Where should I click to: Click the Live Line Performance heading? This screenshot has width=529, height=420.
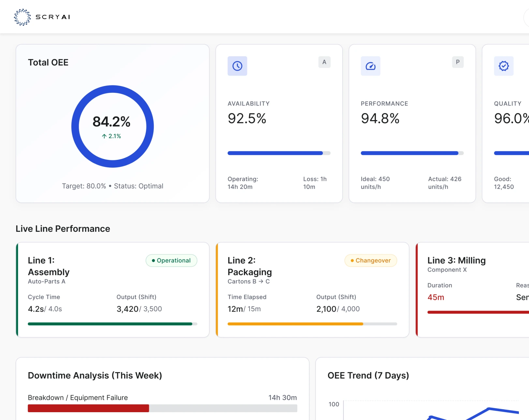click(x=63, y=229)
